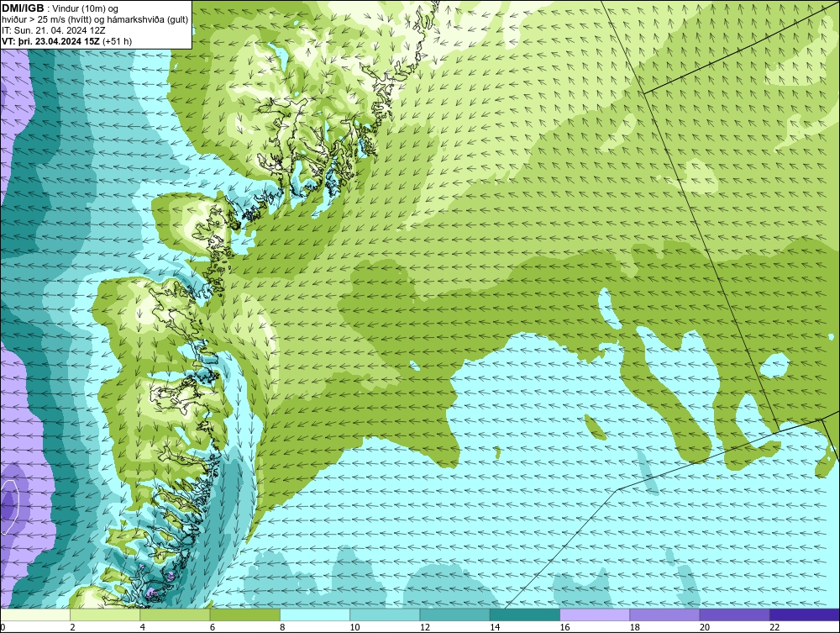The image size is (840, 633).
Task: Click the 0–2 m/s pale yellow legend swatch
Action: click(35, 615)
